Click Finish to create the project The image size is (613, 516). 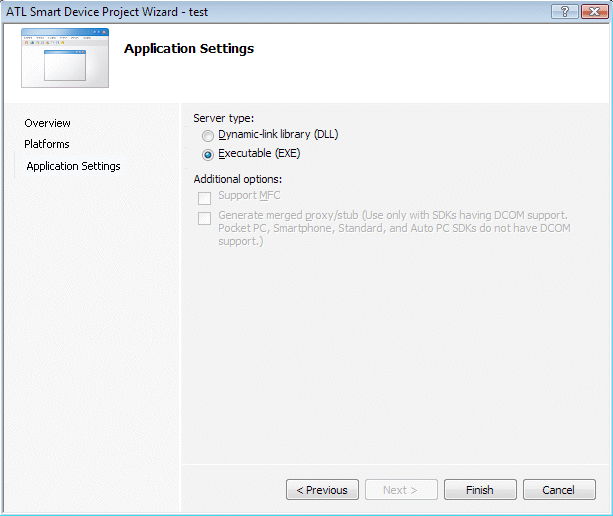(x=480, y=489)
